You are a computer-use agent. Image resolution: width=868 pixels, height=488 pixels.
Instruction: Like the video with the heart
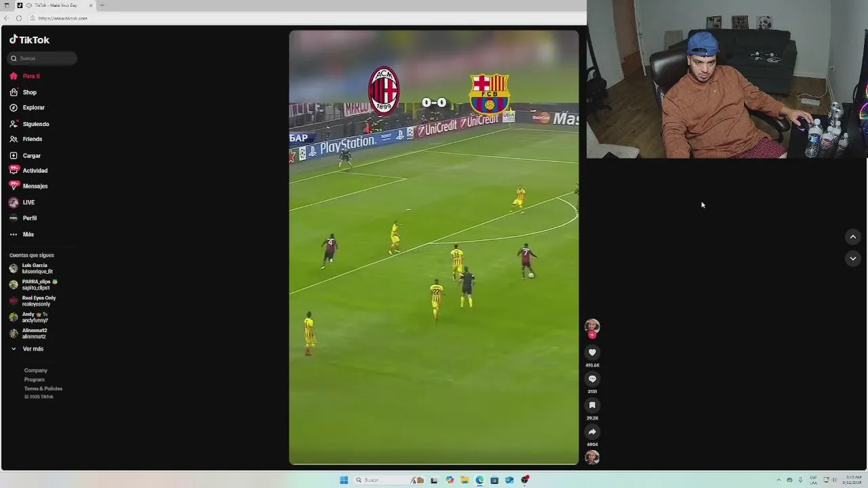[592, 352]
